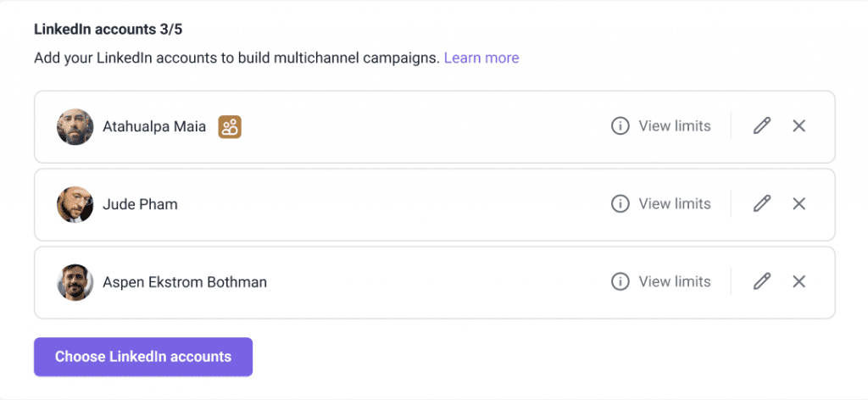
Task: Edit Atahualpa Maia's account with the pencil icon
Action: [x=762, y=126]
